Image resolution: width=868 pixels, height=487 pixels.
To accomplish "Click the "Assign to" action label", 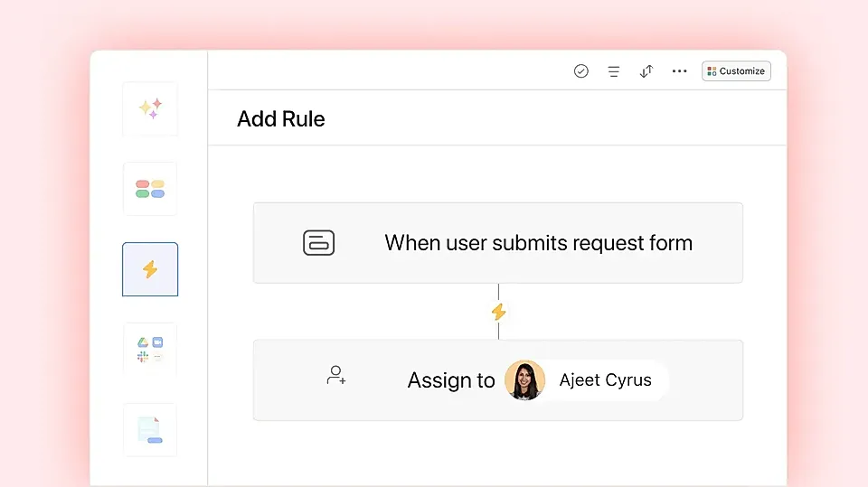I will coord(451,380).
